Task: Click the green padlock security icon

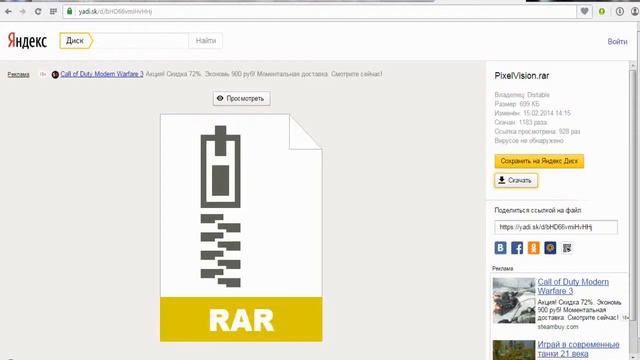Action: pos(70,11)
